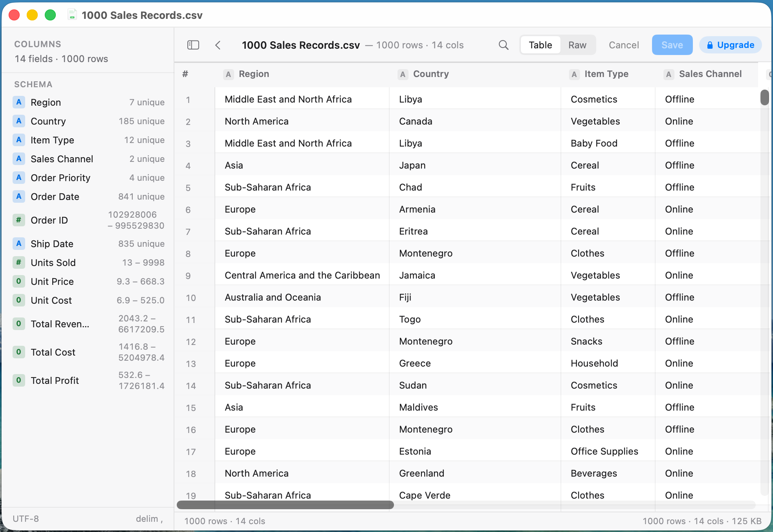Select the Item Type field in schema
Image resolution: width=773 pixels, height=532 pixels.
pyautogui.click(x=89, y=140)
